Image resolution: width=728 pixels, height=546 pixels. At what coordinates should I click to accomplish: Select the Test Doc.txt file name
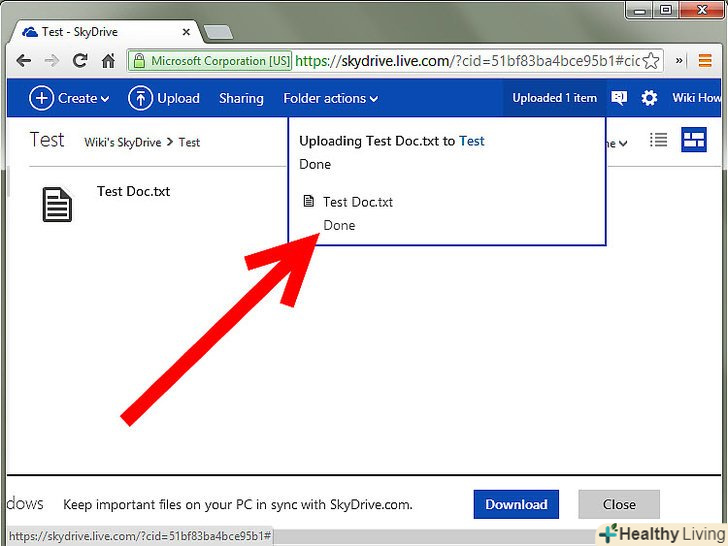point(133,191)
